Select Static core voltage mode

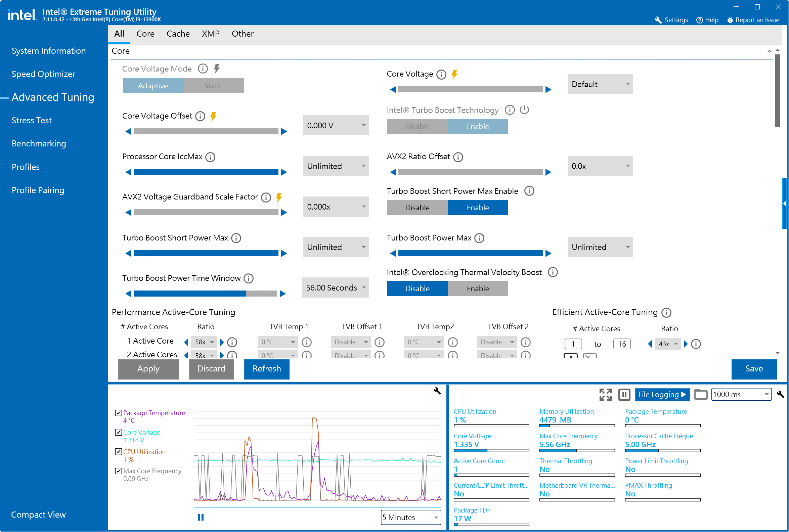tap(213, 86)
